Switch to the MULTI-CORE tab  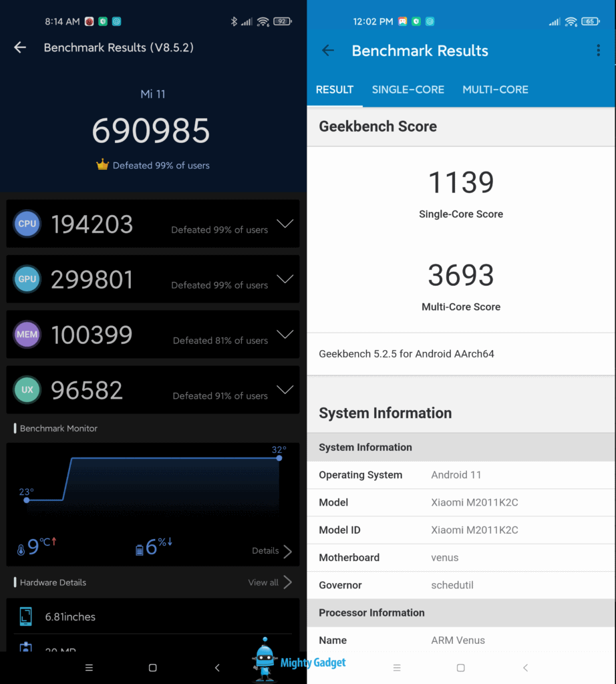495,90
